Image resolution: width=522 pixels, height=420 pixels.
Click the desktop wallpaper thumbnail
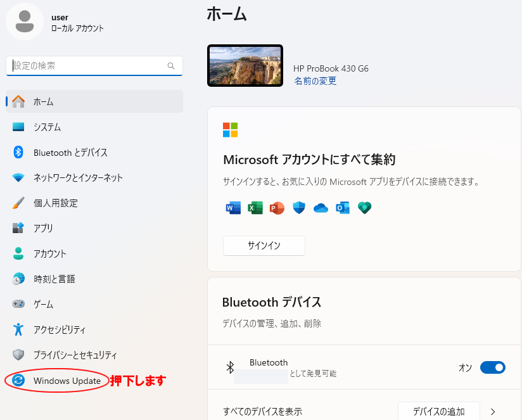coord(245,65)
